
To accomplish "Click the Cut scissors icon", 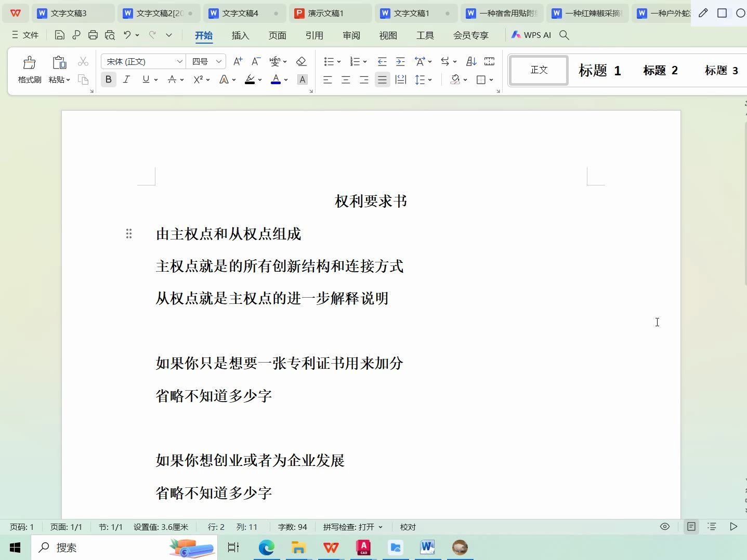I will click(83, 61).
